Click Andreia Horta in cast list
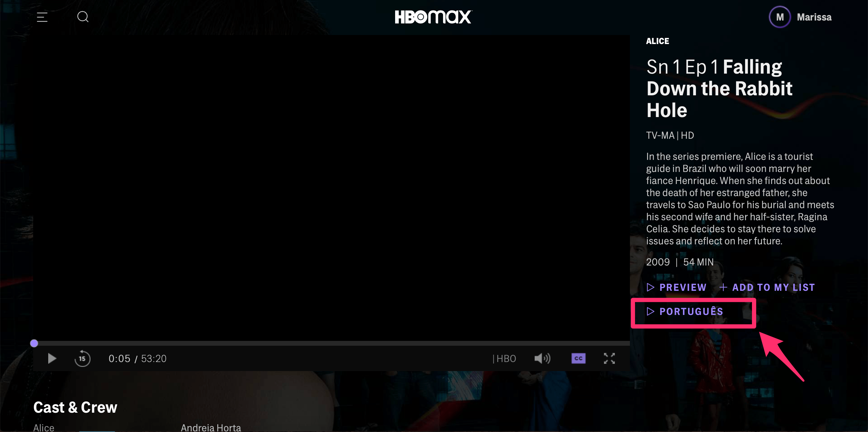 click(211, 427)
